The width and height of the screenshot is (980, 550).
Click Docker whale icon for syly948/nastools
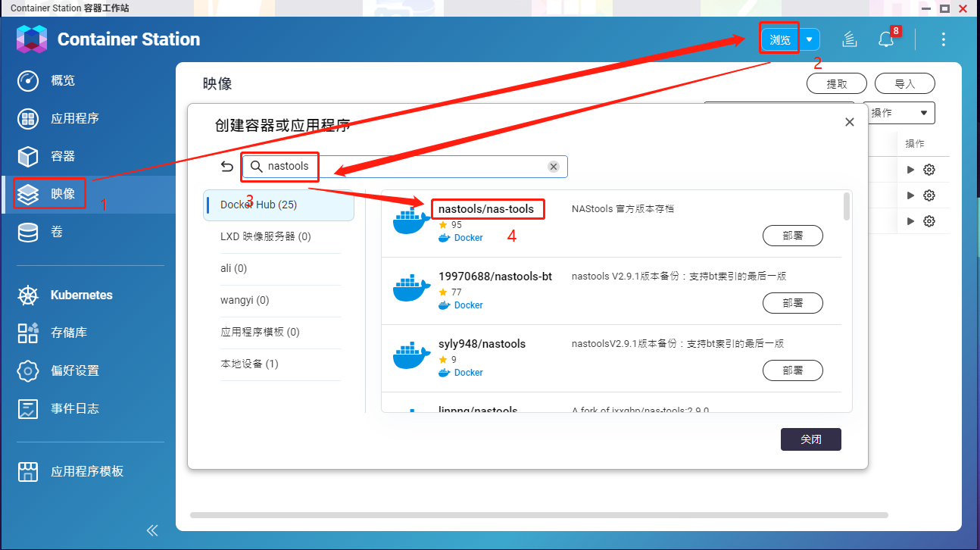pyautogui.click(x=411, y=355)
